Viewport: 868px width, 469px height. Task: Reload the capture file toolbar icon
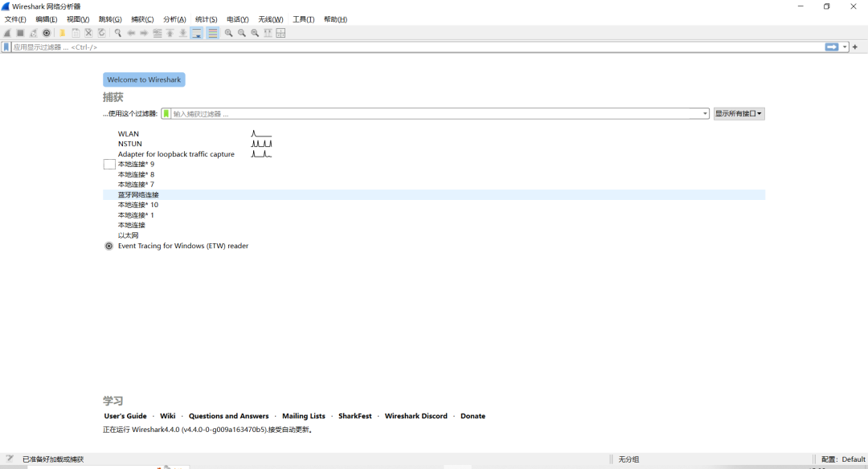(x=102, y=33)
